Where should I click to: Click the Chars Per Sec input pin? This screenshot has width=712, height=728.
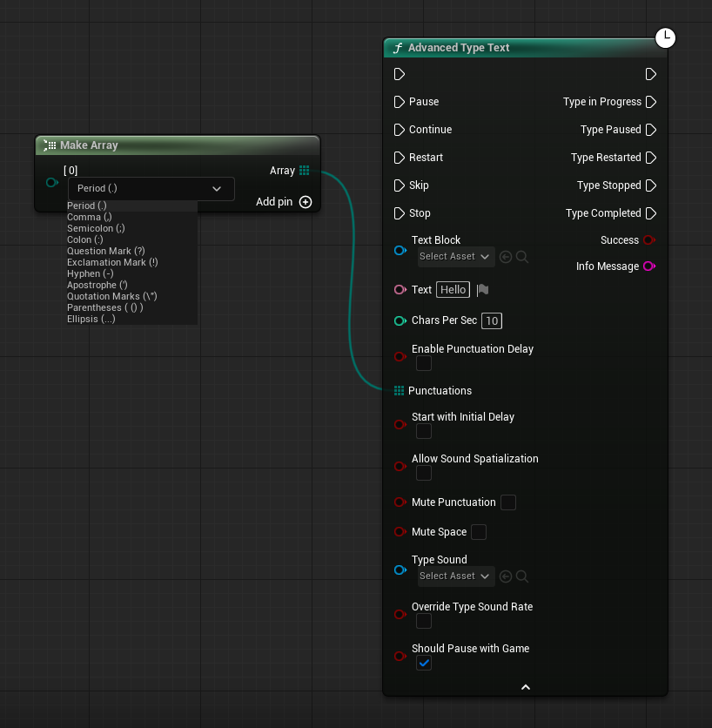click(400, 320)
